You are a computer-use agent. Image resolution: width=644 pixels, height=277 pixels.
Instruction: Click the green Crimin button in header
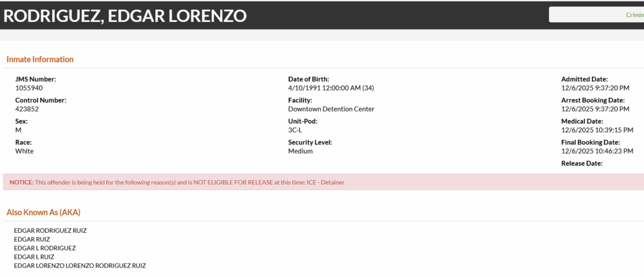(597, 15)
